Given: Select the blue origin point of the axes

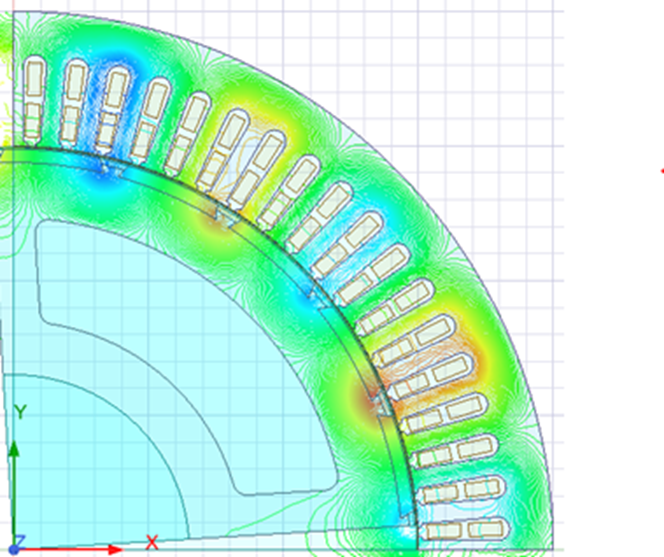Looking at the screenshot, I should 14,550.
